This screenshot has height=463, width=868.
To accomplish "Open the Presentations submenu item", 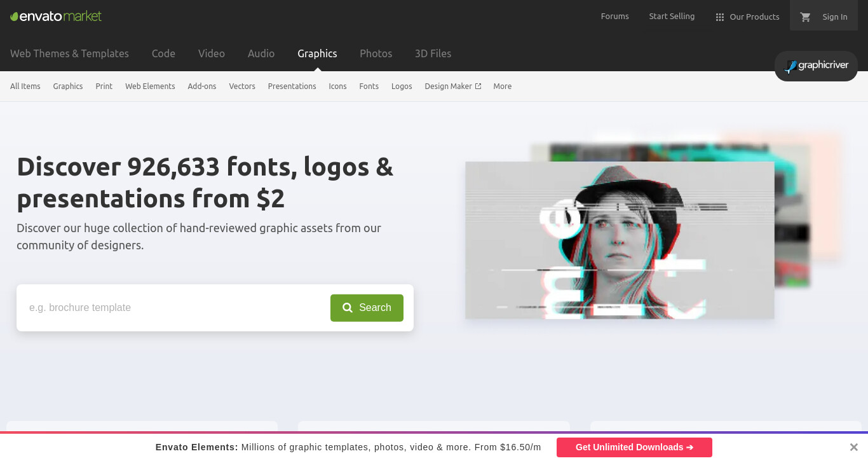I will [292, 86].
